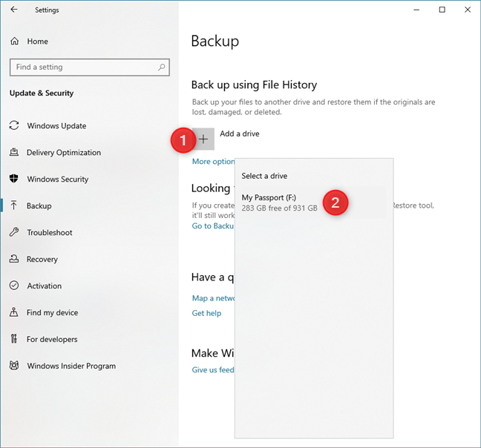Click the Windows Update sync icon
The width and height of the screenshot is (481, 448).
[x=14, y=125]
